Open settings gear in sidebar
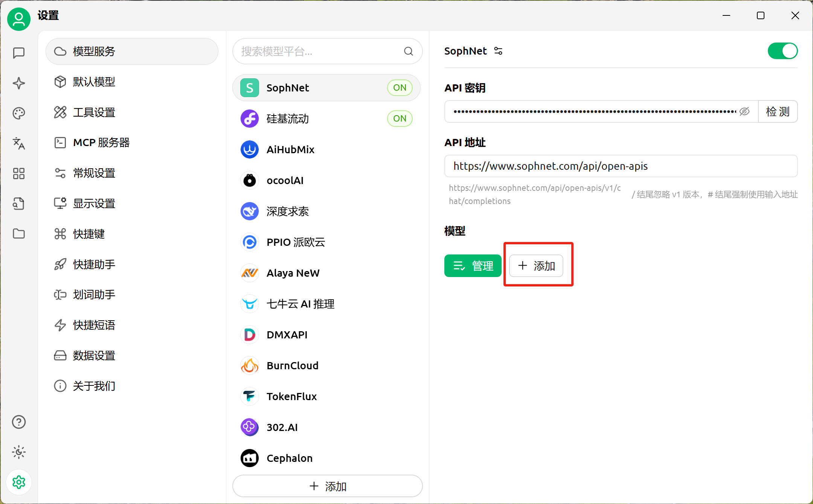 [18, 482]
